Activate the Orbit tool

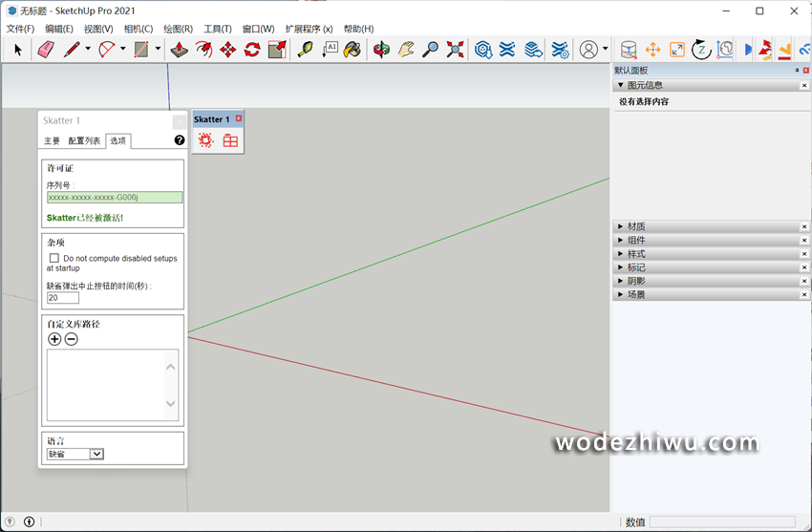(x=382, y=50)
